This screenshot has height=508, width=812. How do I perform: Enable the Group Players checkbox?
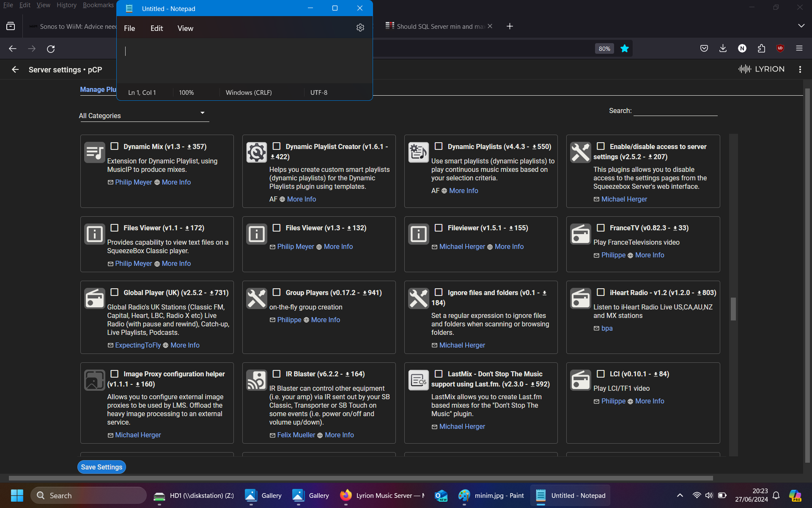pyautogui.click(x=276, y=292)
